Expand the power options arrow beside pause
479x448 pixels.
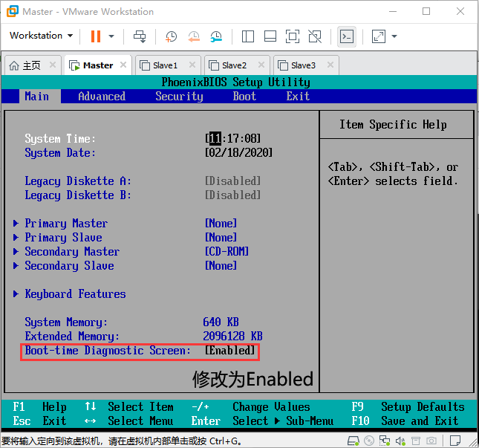click(x=111, y=36)
